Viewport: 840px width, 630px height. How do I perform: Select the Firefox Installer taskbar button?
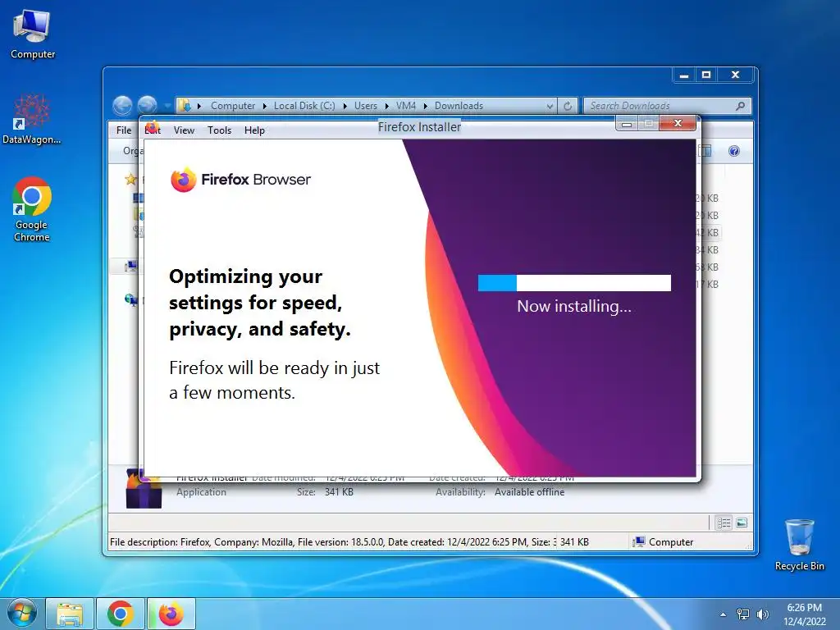[x=171, y=614]
